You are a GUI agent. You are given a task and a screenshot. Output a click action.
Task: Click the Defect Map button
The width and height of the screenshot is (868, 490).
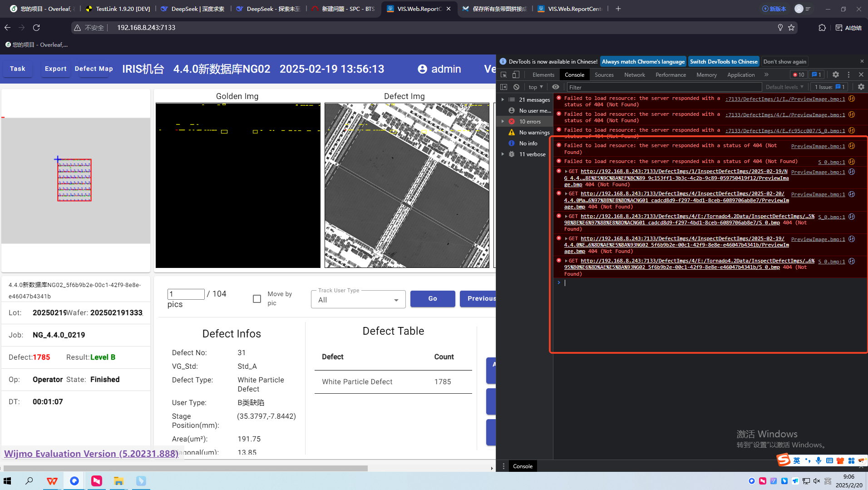coord(94,69)
